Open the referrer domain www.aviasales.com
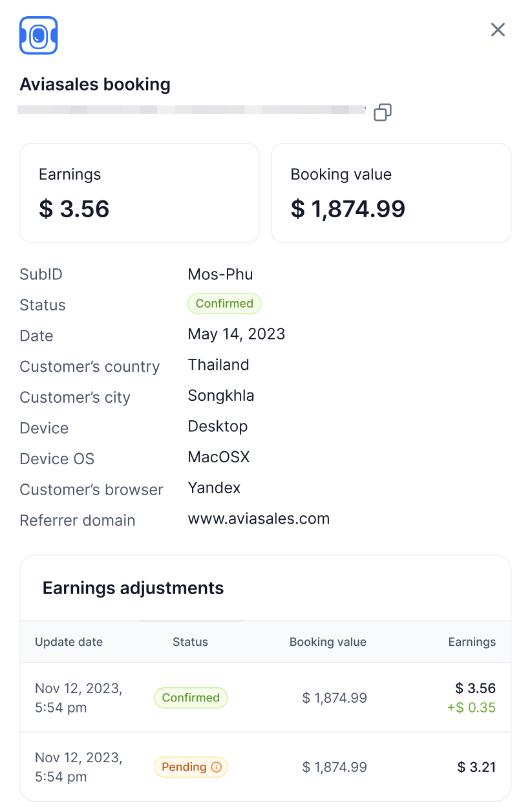The height and width of the screenshot is (812, 521). (259, 518)
